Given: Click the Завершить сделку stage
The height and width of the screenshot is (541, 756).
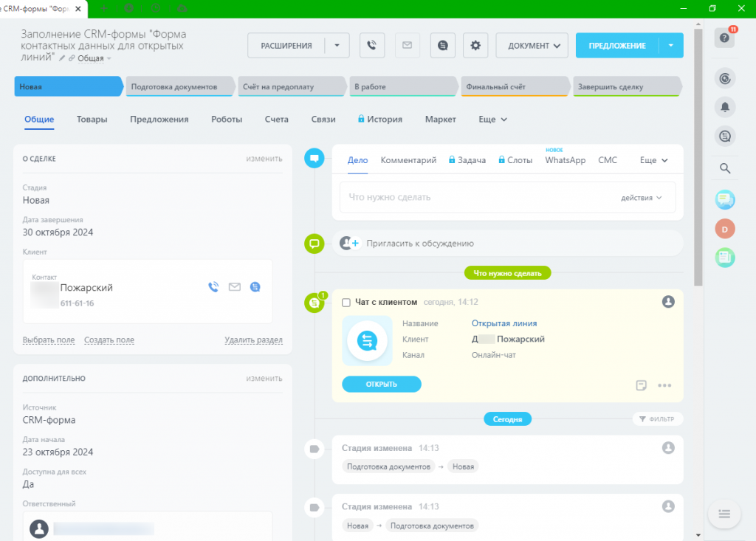Looking at the screenshot, I should [x=627, y=87].
